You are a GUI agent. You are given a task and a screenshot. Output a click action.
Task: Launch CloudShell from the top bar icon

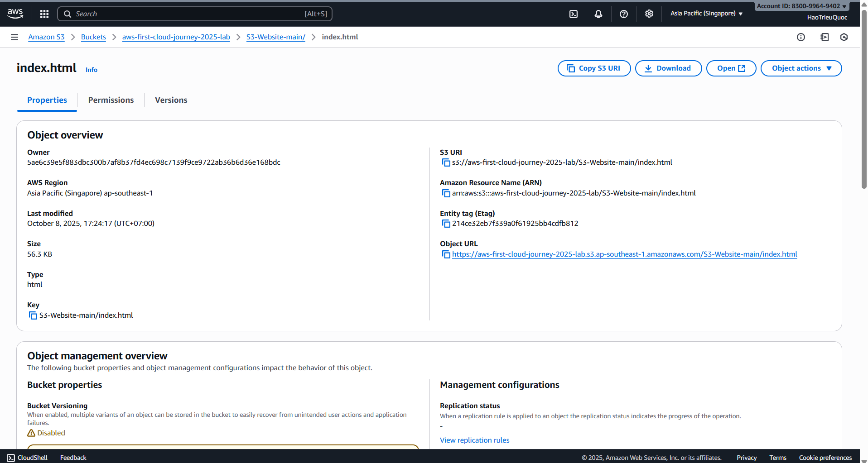coord(573,14)
